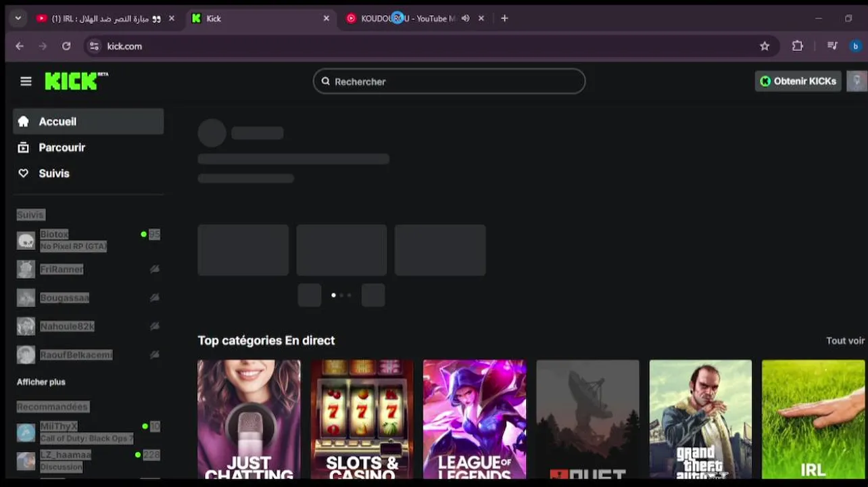Open Rust category card
The height and width of the screenshot is (487, 868).
click(x=587, y=419)
